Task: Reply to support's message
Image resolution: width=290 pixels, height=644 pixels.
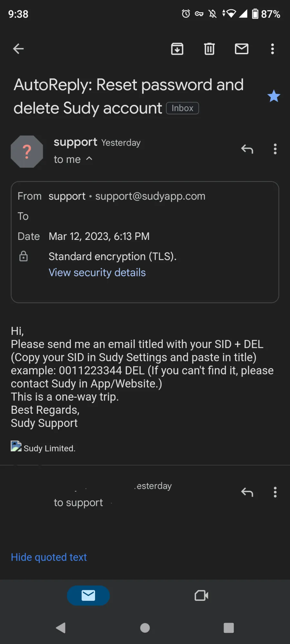Action: click(247, 149)
